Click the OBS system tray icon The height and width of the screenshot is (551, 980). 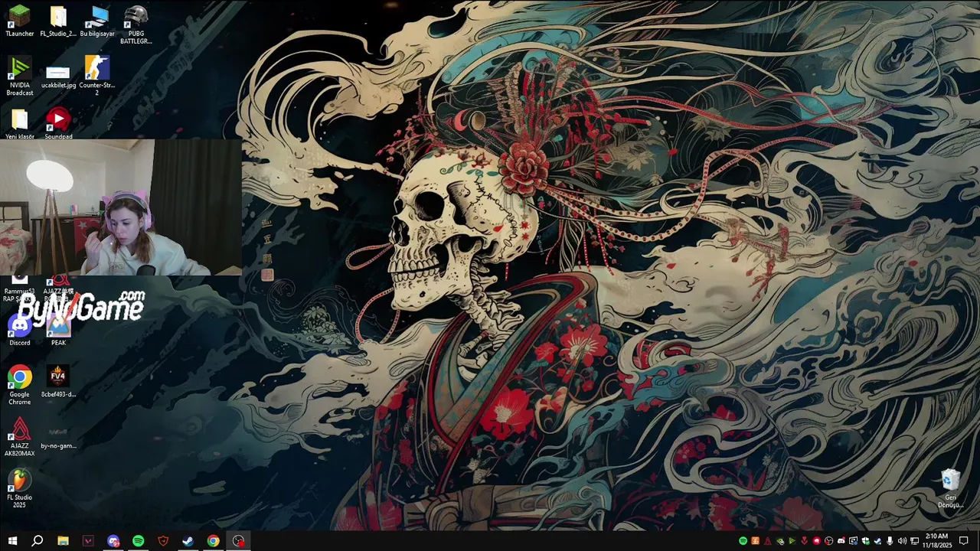(828, 541)
